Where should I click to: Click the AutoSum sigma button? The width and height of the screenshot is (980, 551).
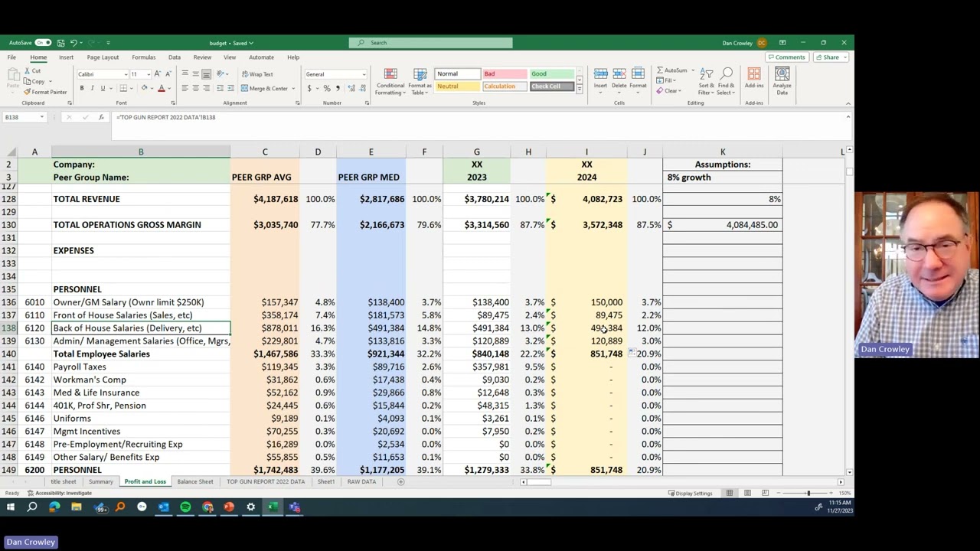pyautogui.click(x=671, y=70)
